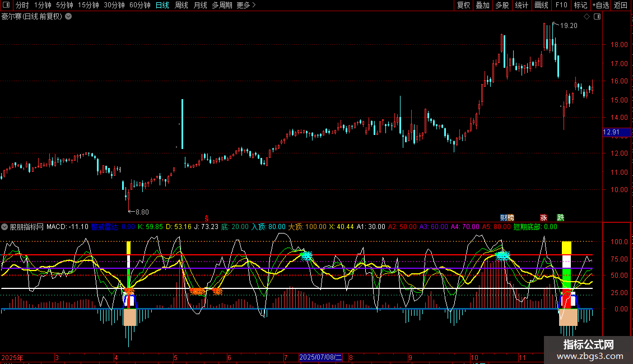Image resolution: width=633 pixels, height=364 pixels.
Task: Switch to 日线 daily chart
Action: [162, 5]
